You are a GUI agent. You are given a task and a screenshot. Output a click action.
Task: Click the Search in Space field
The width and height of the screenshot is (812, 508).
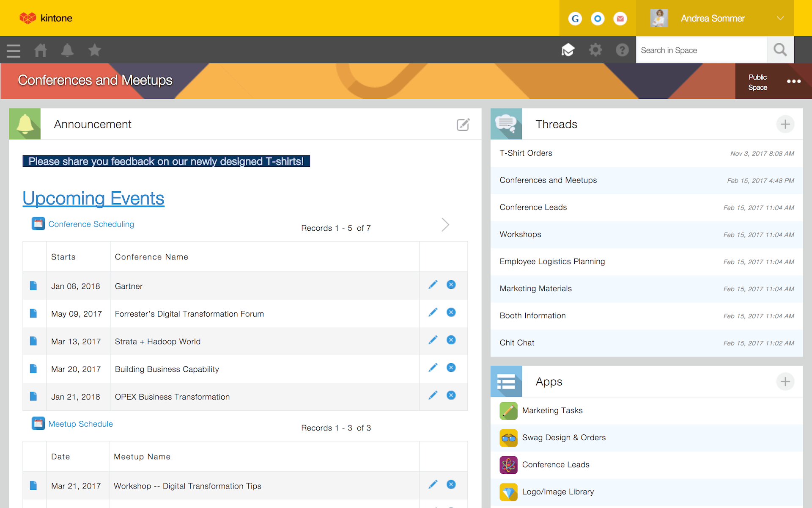pyautogui.click(x=701, y=50)
